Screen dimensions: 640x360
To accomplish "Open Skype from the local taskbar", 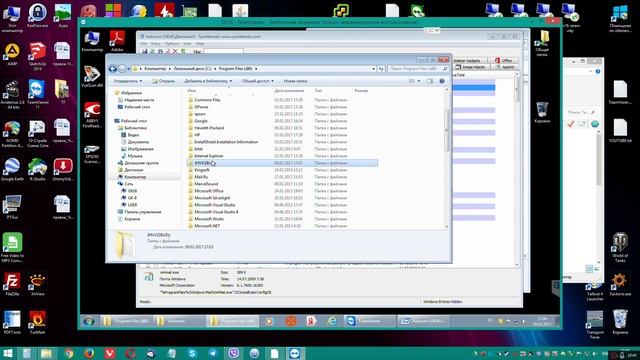I will tap(192, 353).
